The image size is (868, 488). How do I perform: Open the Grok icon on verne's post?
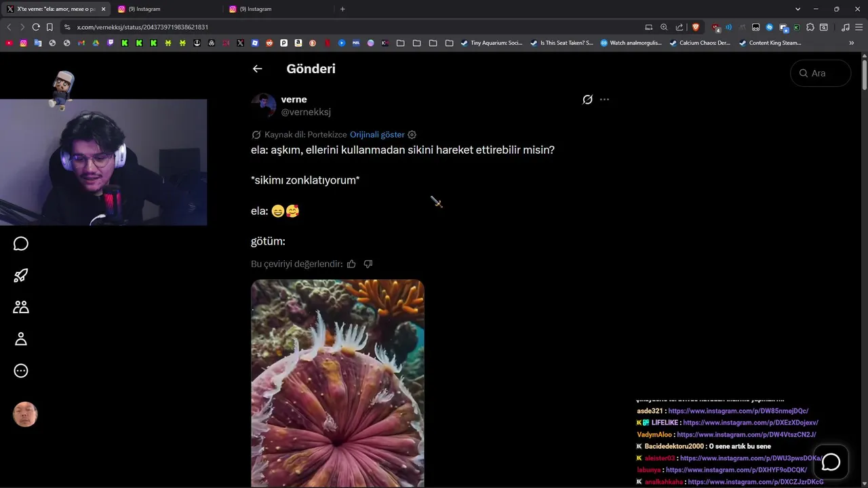(x=587, y=100)
